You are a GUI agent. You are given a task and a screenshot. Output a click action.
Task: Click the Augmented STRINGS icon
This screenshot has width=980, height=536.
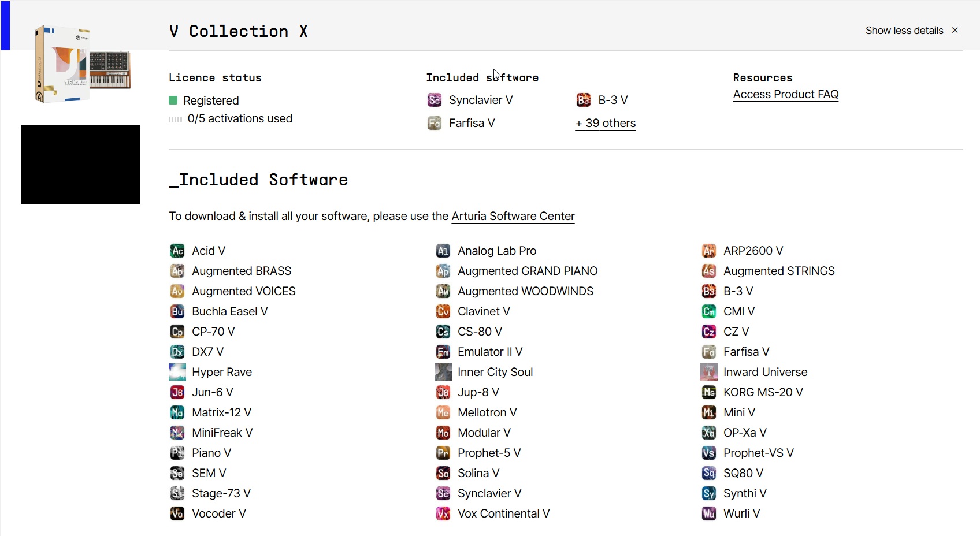[709, 271]
